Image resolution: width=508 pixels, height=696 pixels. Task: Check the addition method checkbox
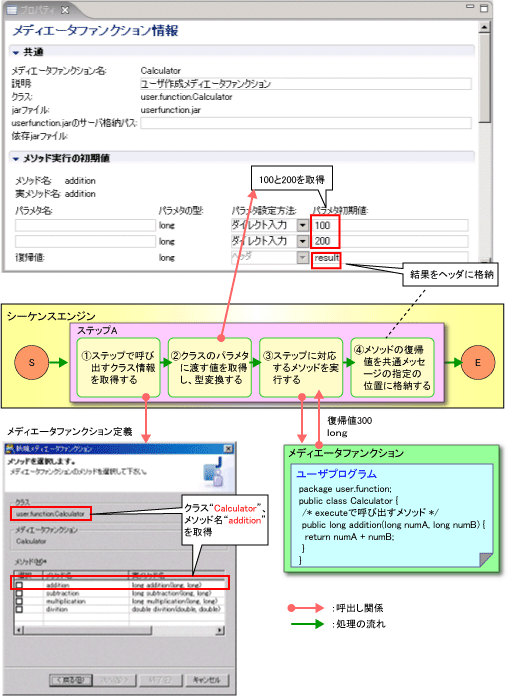coord(19,585)
